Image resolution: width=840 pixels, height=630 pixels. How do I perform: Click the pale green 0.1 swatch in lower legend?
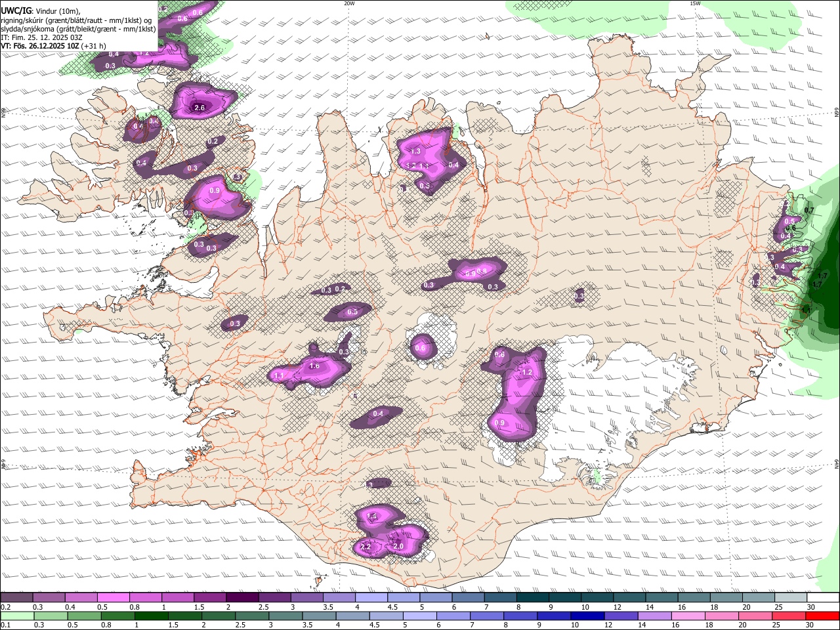pos(17,616)
